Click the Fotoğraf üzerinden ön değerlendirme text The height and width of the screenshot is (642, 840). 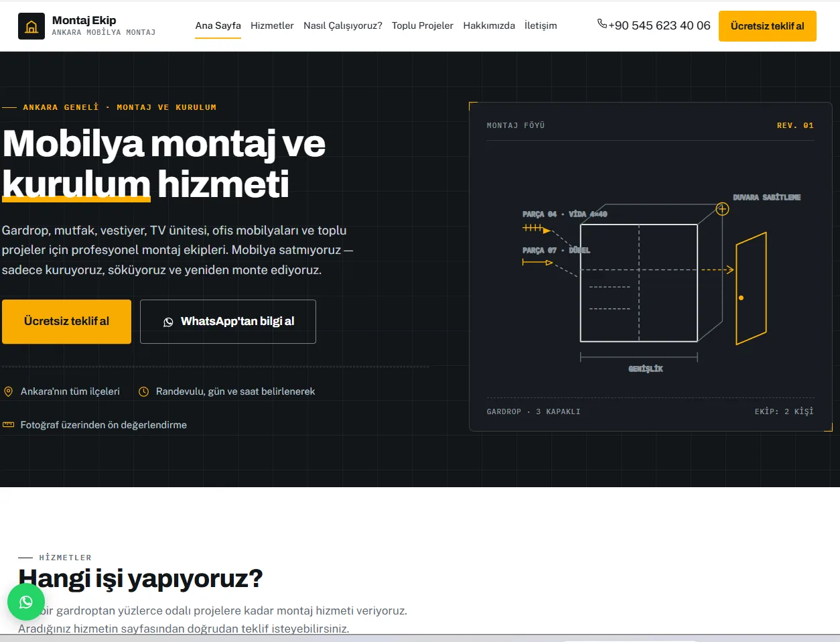coord(104,425)
